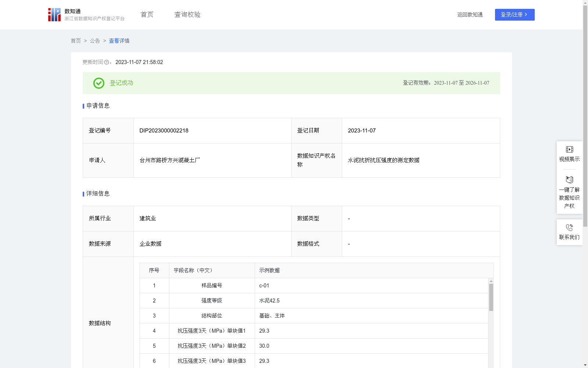This screenshot has width=588, height=368.
Task: Click the page scrollbar up arrow
Action: [585, 3]
